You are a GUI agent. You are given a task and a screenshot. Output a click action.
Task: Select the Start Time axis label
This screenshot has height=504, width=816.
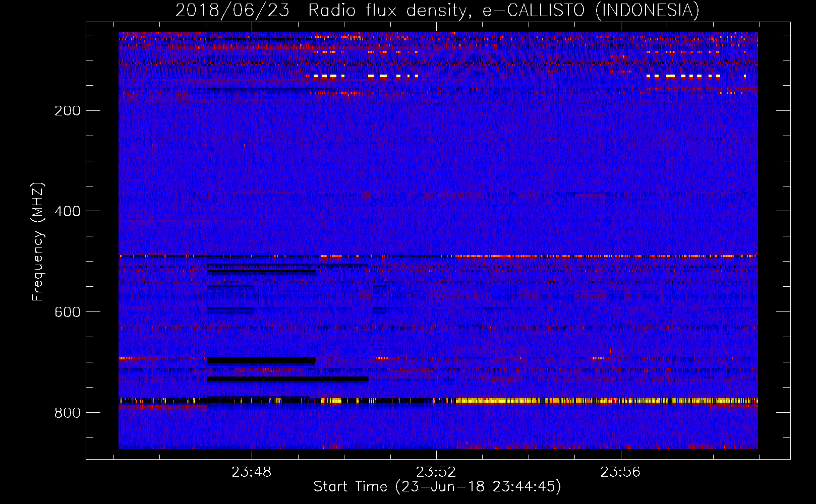click(437, 487)
